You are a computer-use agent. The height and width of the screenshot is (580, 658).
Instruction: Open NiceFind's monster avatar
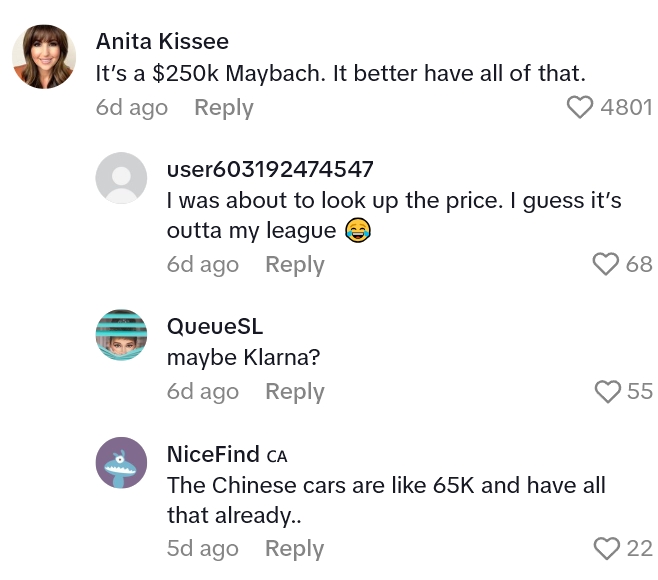click(121, 462)
